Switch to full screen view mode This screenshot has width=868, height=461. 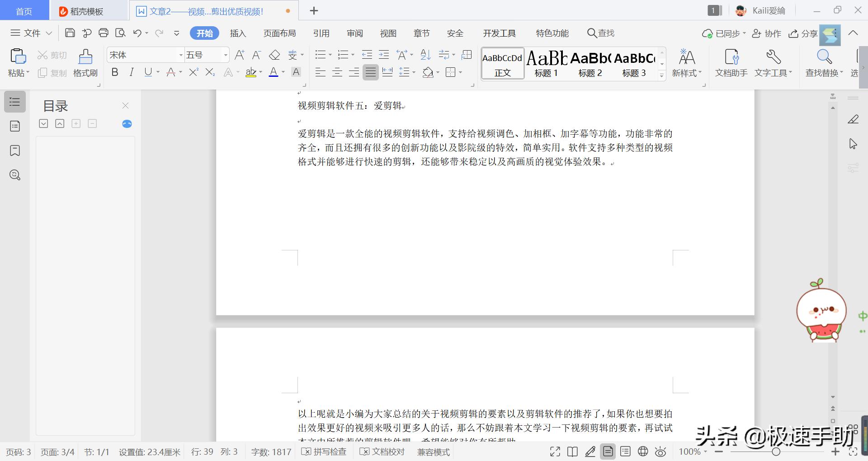pyautogui.click(x=555, y=452)
